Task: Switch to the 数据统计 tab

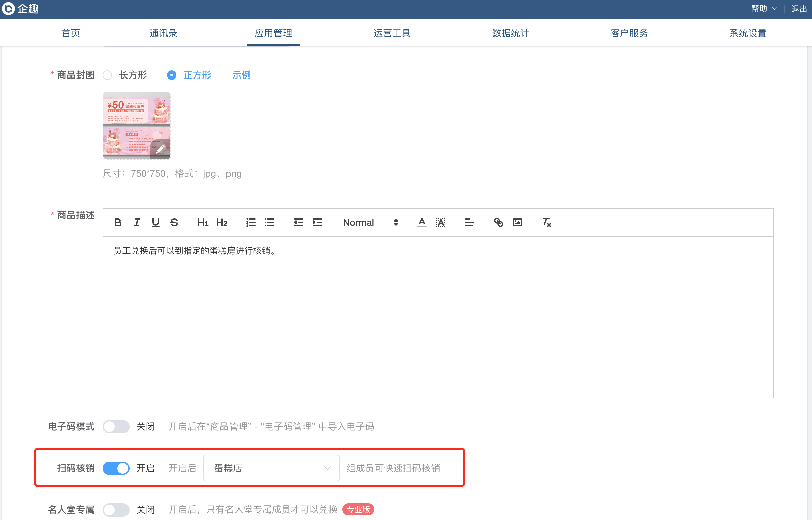Action: 510,33
